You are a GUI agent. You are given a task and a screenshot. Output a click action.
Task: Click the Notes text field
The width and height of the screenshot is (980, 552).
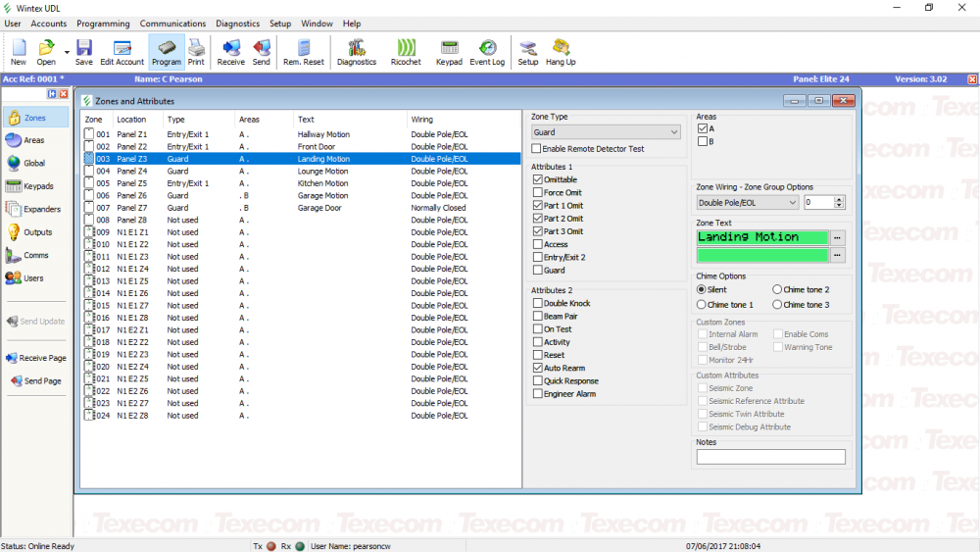coord(770,457)
